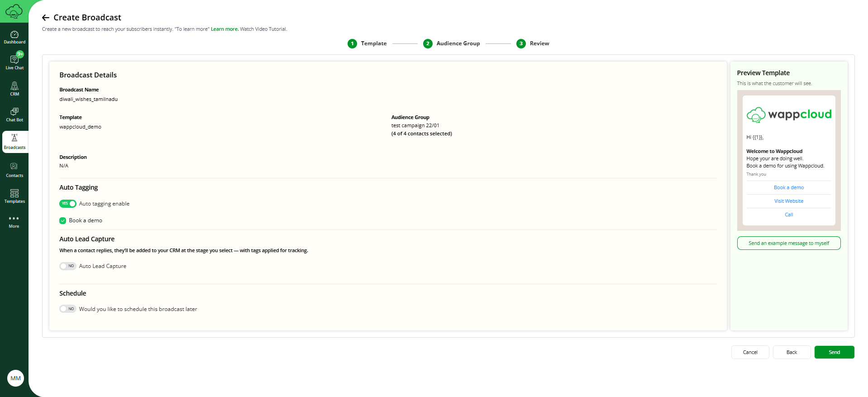868x397 pixels.
Task: Click the Send button
Action: (834, 352)
